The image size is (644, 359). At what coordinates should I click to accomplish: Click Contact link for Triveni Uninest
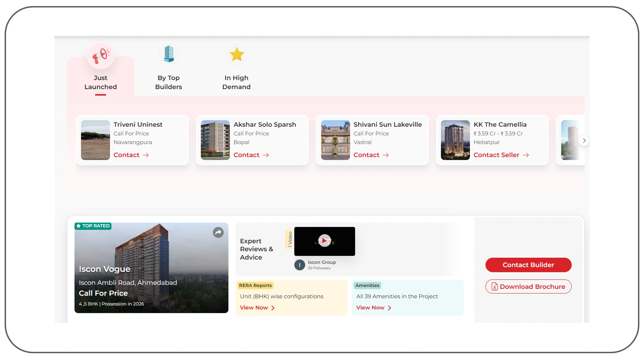[x=131, y=155]
